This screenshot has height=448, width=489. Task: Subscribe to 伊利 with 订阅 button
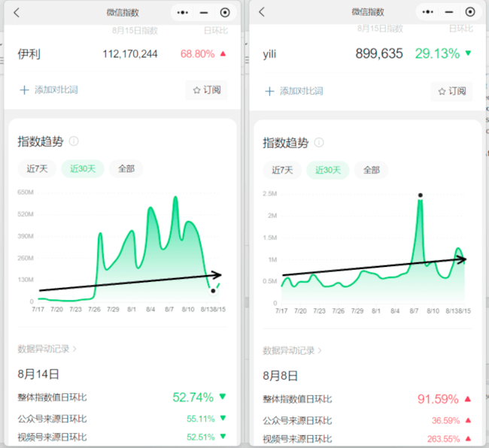(207, 90)
